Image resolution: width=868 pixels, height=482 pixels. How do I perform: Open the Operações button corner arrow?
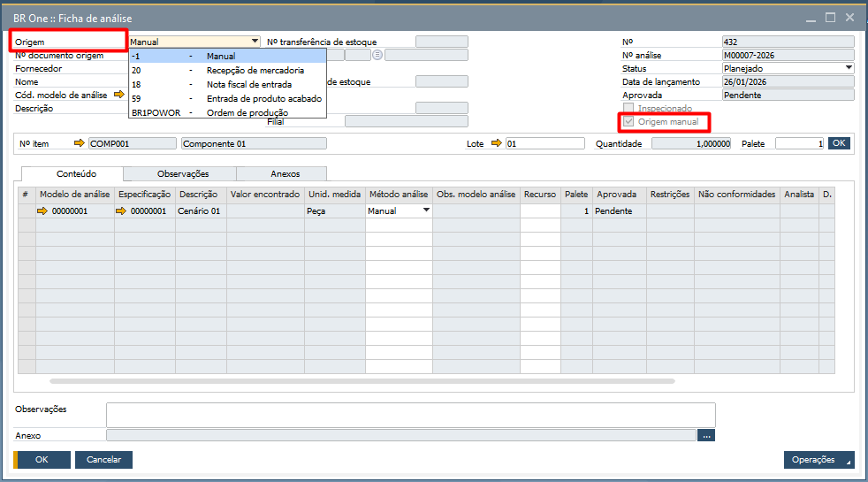(x=849, y=463)
